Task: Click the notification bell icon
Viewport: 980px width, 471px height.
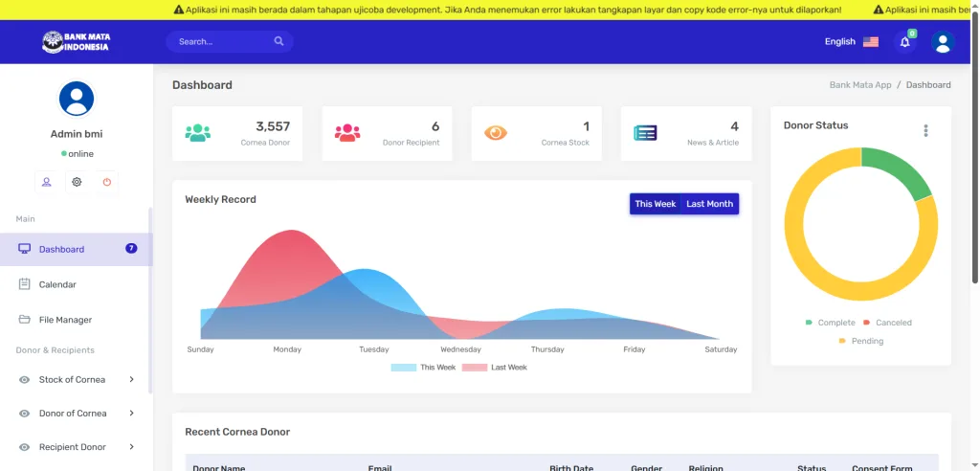Action: pyautogui.click(x=904, y=42)
